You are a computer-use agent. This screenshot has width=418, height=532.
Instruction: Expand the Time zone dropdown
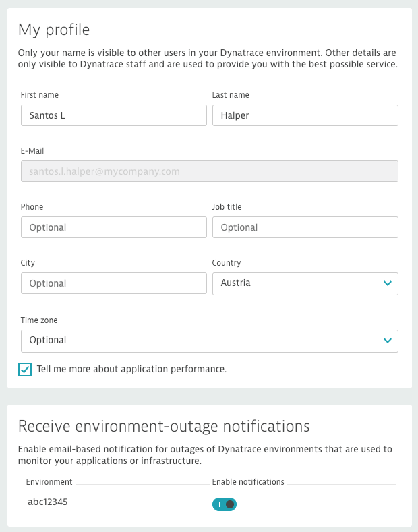pyautogui.click(x=210, y=341)
